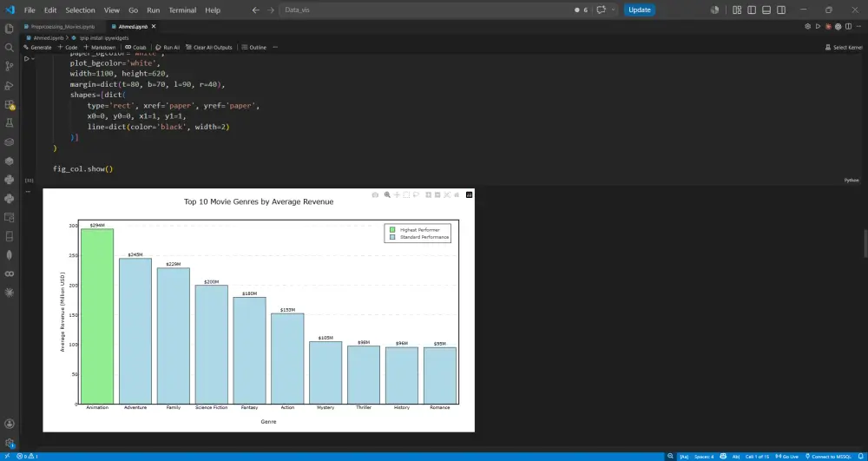
Task: Go back with the navigation arrow
Action: pos(255,10)
